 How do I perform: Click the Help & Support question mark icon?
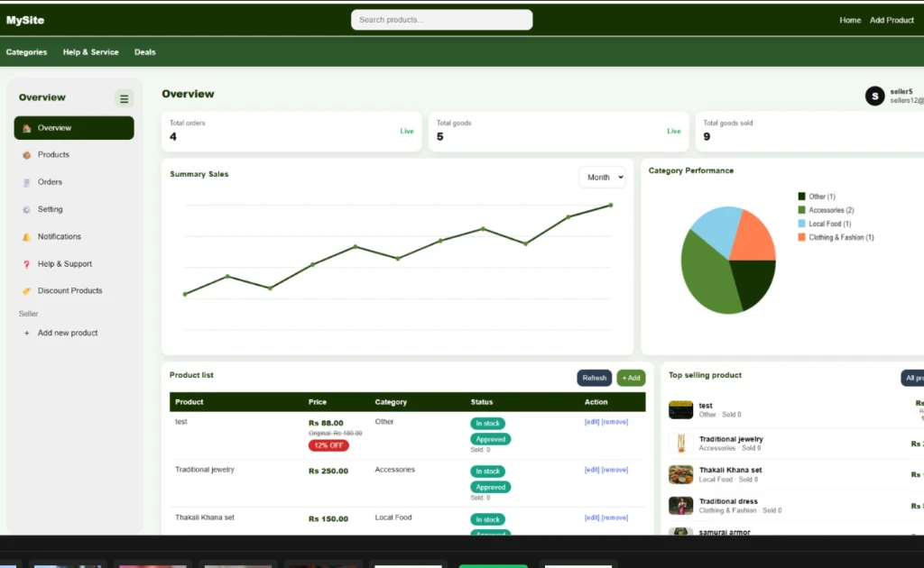pos(26,264)
